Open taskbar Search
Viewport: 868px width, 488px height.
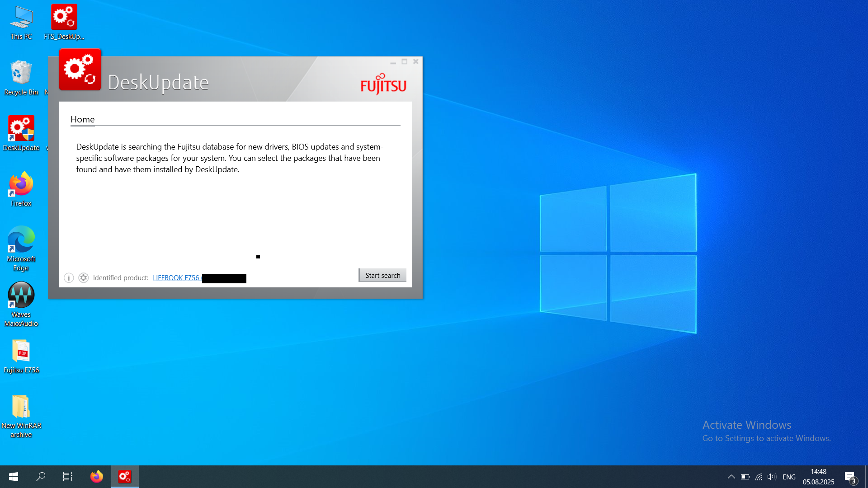41,477
